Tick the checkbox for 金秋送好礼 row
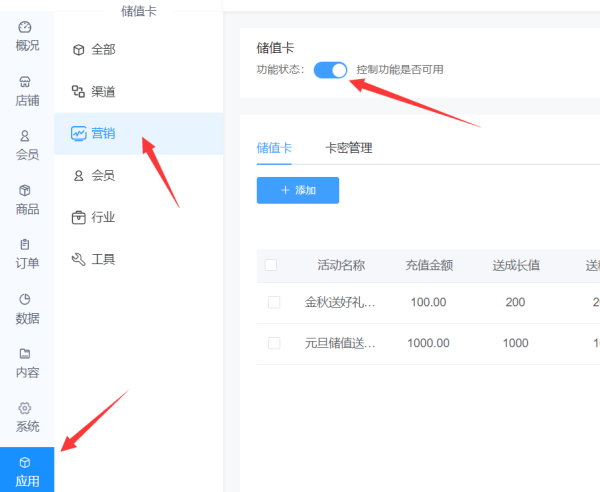 (274, 302)
